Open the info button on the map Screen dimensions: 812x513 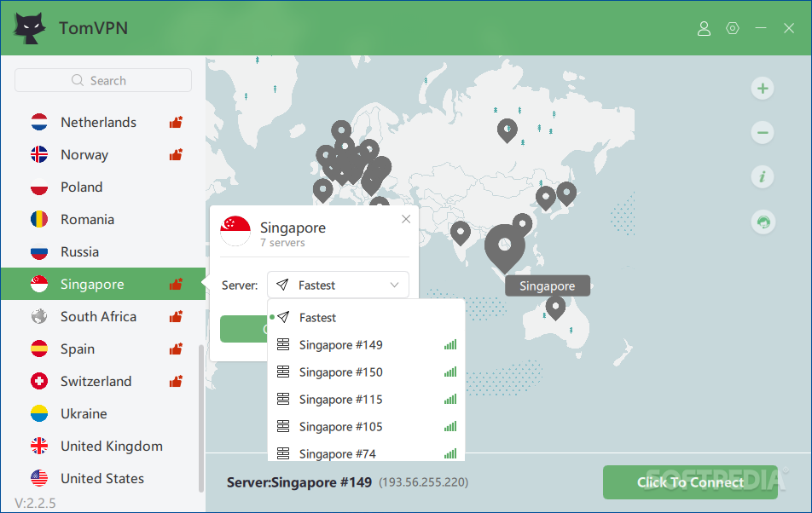point(763,177)
